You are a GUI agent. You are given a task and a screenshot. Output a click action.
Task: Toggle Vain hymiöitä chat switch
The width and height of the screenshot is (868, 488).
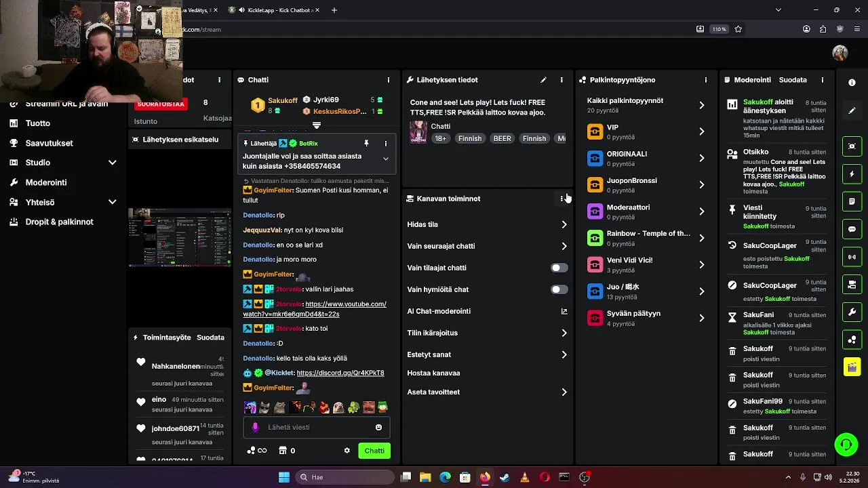click(x=559, y=289)
